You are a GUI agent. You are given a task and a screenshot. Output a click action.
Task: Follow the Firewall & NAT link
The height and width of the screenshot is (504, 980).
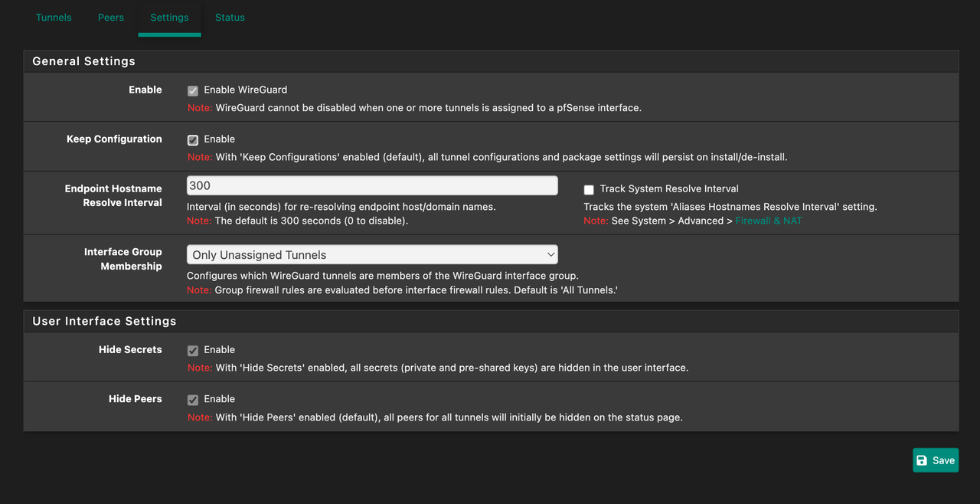tap(769, 221)
